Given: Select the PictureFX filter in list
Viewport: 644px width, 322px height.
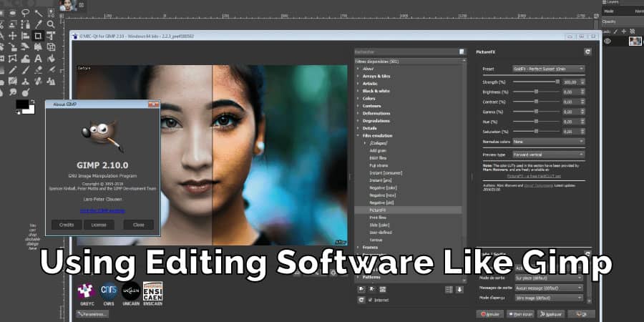Looking at the screenshot, I should 409,210.
